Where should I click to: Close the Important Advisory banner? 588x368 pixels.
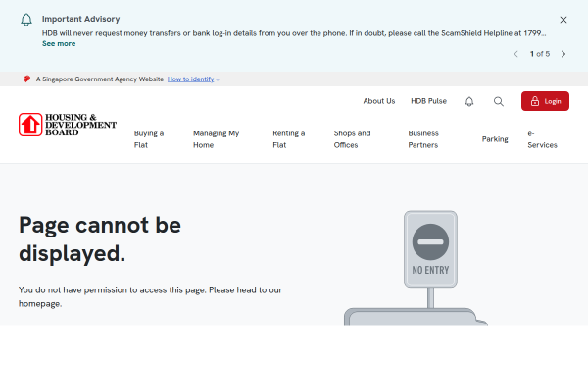(563, 20)
